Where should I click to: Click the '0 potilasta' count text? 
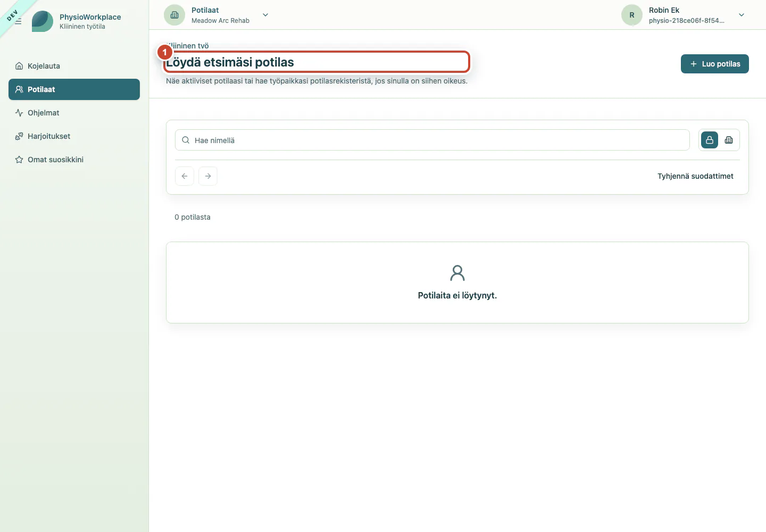click(x=193, y=217)
